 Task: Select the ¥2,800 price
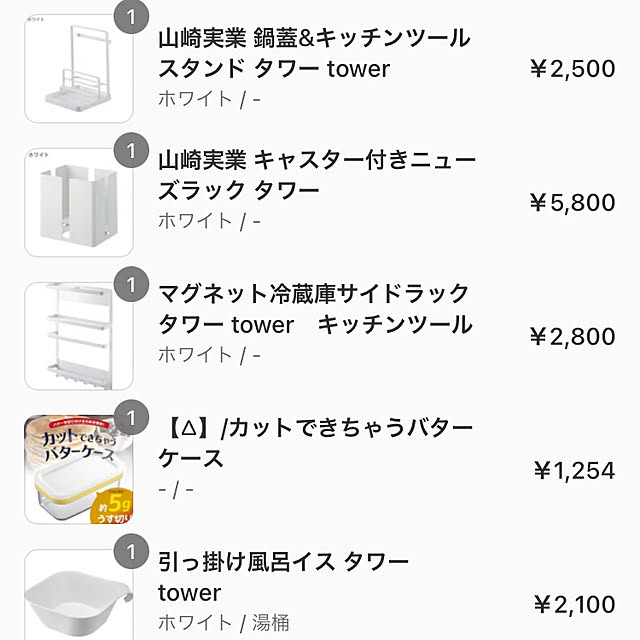tap(573, 336)
